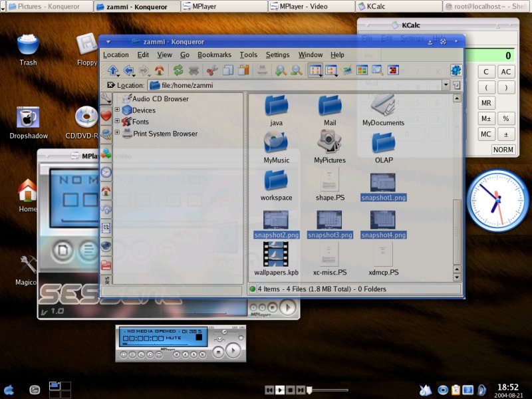
Task: Click the MR button in KCalc
Action: click(x=486, y=103)
